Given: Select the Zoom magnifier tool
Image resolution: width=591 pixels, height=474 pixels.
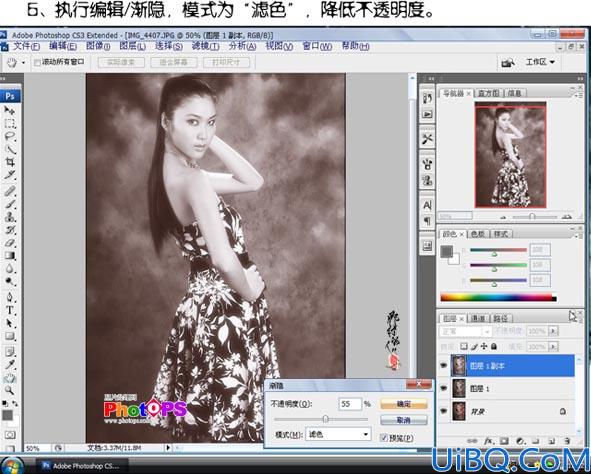Looking at the screenshot, I should (x=10, y=390).
